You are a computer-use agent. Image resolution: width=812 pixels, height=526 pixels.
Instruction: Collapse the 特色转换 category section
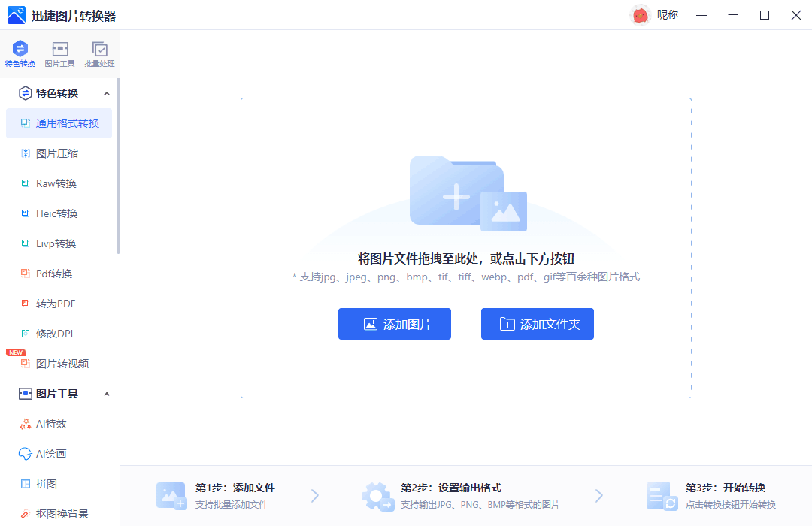106,93
